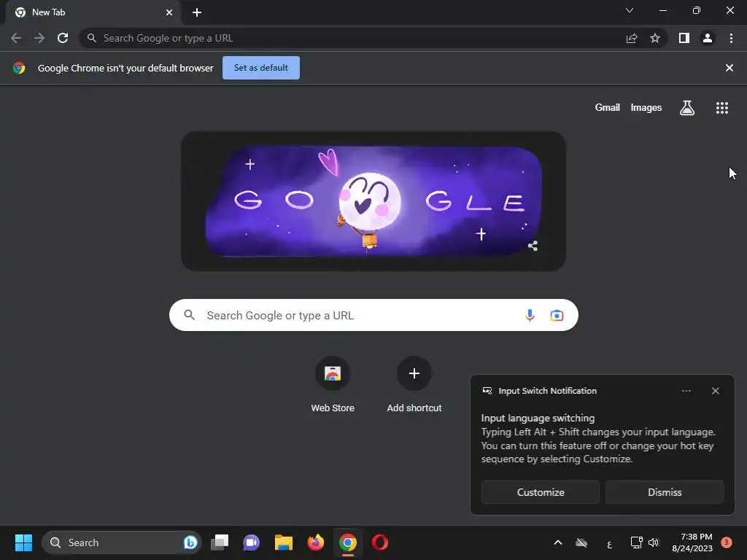747x560 pixels.
Task: Click Set as default button
Action: 261,68
